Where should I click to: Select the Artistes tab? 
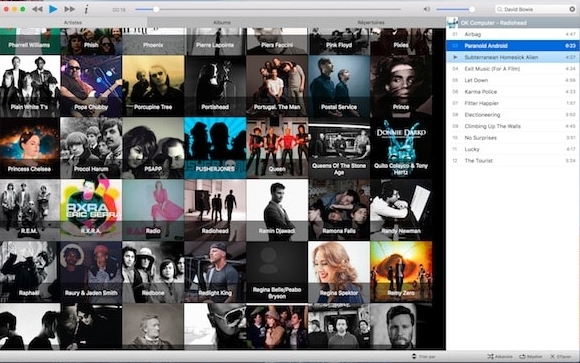(73, 23)
